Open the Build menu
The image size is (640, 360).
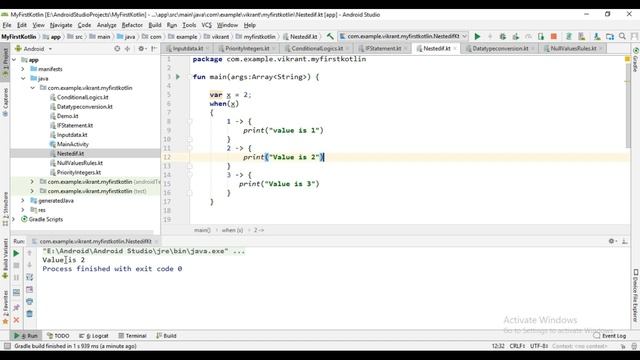[x=155, y=25]
